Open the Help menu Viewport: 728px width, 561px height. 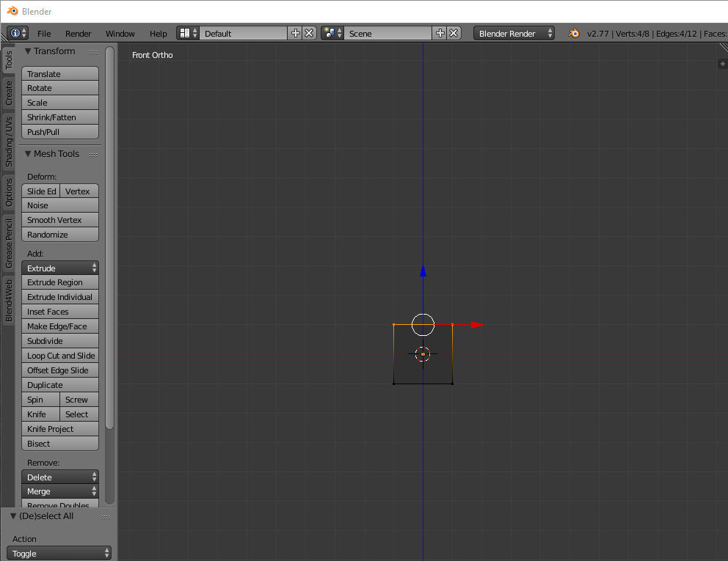coord(158,34)
